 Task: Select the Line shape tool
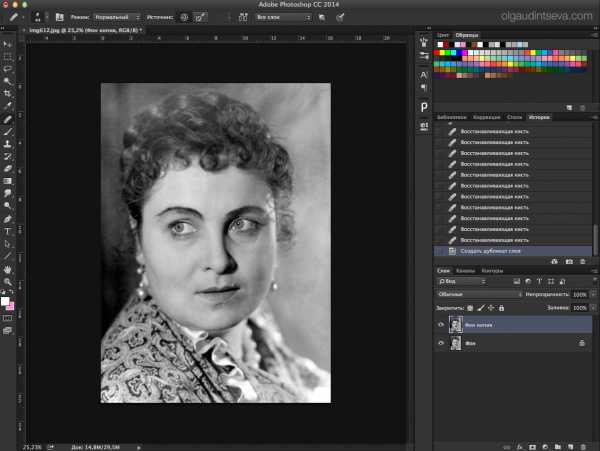pyautogui.click(x=7, y=256)
